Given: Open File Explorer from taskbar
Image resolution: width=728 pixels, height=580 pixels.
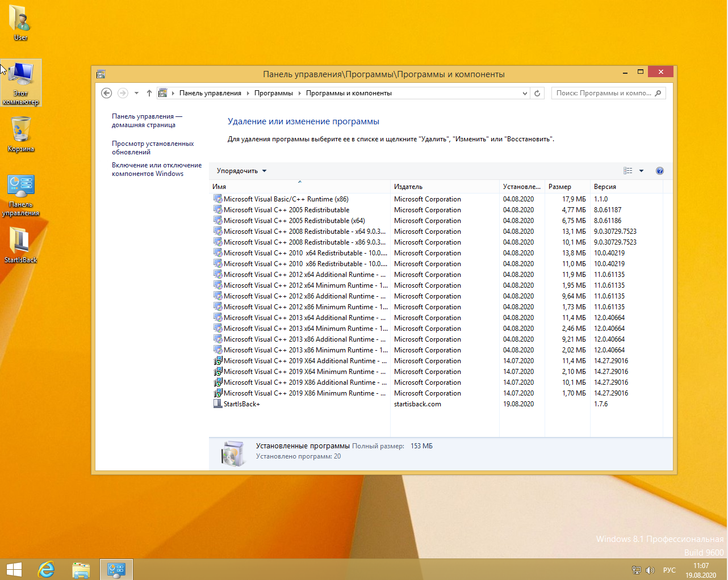Looking at the screenshot, I should click(x=81, y=569).
